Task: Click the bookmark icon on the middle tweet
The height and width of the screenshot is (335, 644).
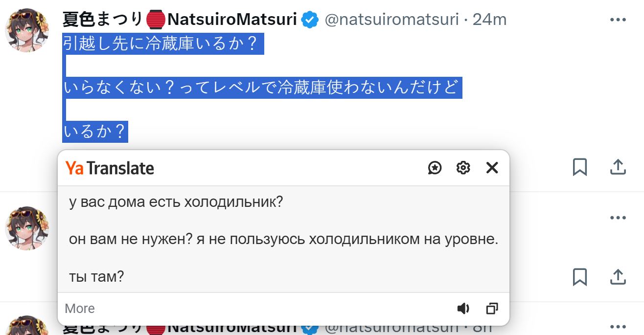Action: (x=580, y=276)
